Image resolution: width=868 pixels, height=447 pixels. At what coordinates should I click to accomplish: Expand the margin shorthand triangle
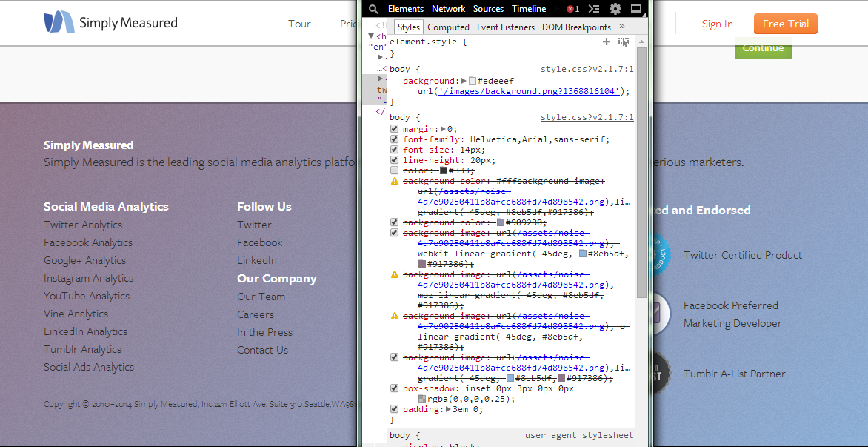click(x=443, y=129)
